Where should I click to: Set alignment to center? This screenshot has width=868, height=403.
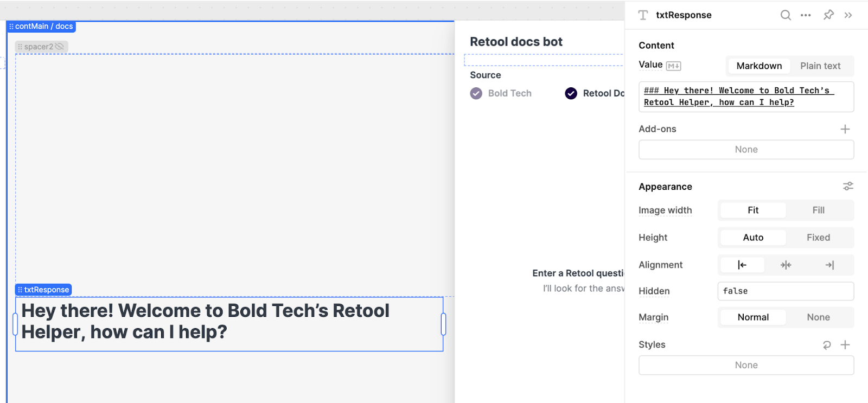pos(786,265)
